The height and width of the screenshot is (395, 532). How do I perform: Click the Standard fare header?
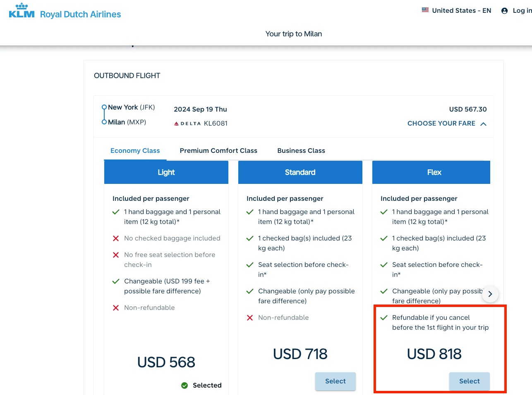300,172
